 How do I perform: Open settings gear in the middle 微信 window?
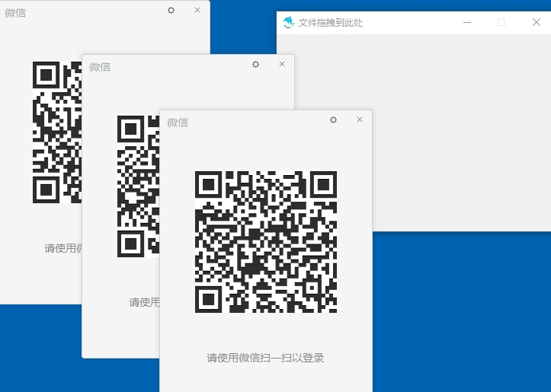click(x=256, y=65)
